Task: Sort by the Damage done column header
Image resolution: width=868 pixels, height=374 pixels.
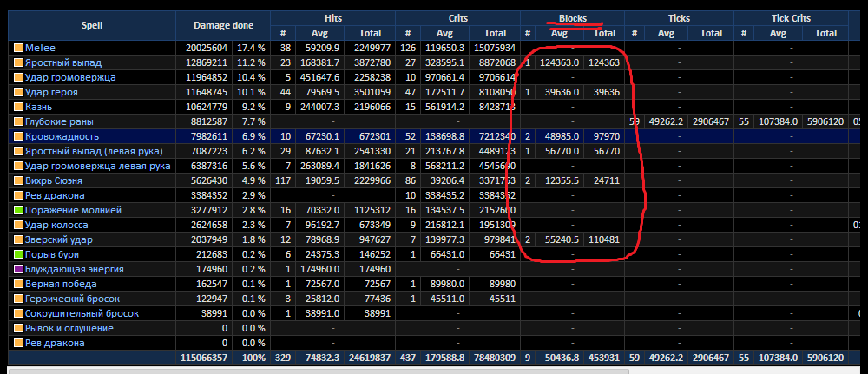Action: pos(223,25)
